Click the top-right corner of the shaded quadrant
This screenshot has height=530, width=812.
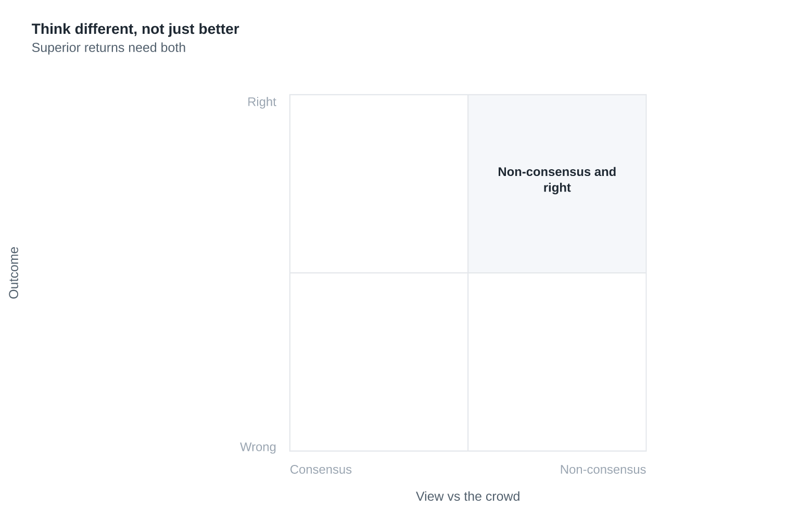pos(646,95)
